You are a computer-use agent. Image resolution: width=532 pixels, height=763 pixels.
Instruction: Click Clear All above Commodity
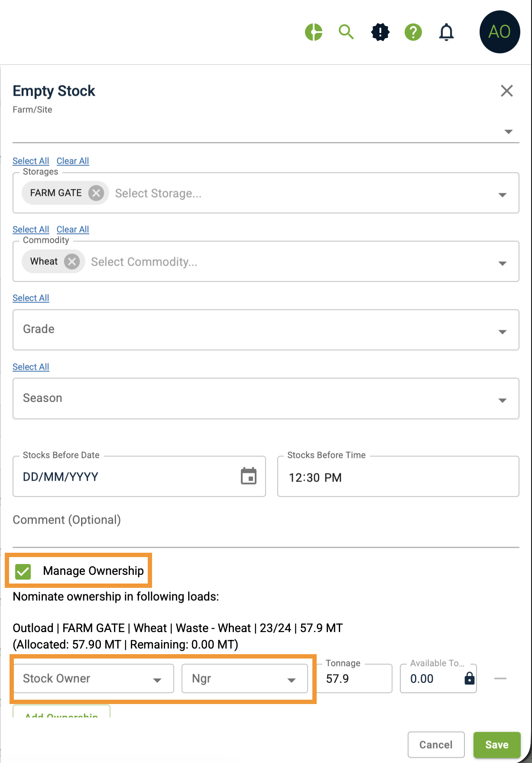coord(73,229)
